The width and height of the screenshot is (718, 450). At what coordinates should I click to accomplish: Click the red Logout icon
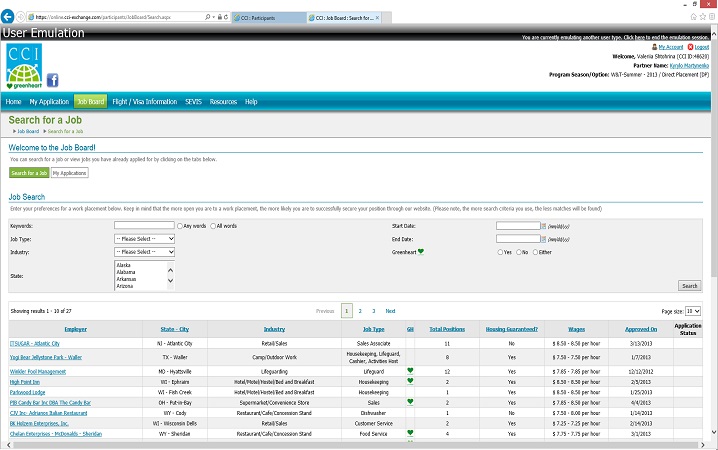click(x=691, y=47)
